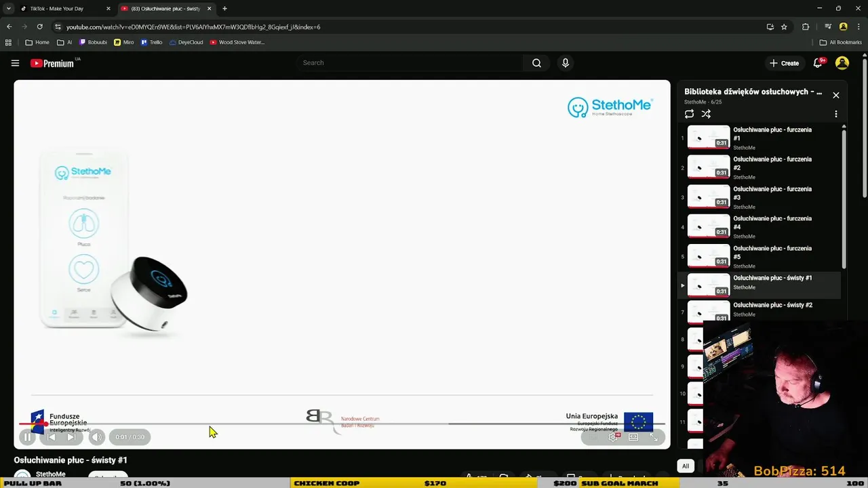Search with your voice microphone
The image size is (868, 488).
point(566,63)
